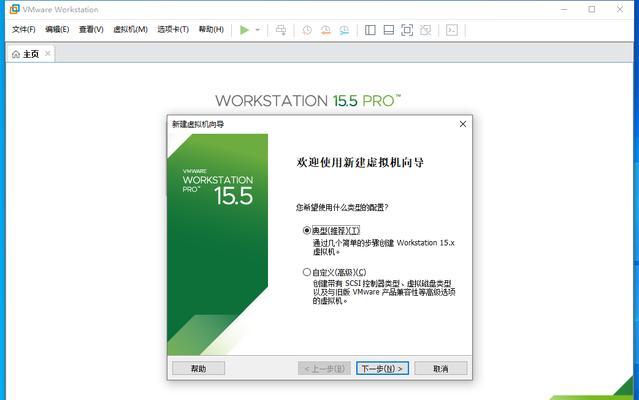Select 自定义(高级) configuration radio button
639x400 pixels.
click(306, 272)
